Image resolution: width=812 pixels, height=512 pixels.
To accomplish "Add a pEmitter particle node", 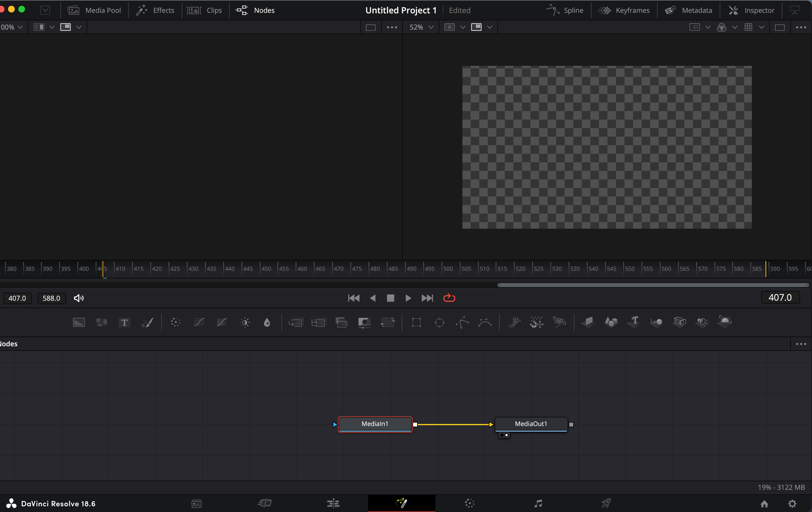I will [x=514, y=322].
